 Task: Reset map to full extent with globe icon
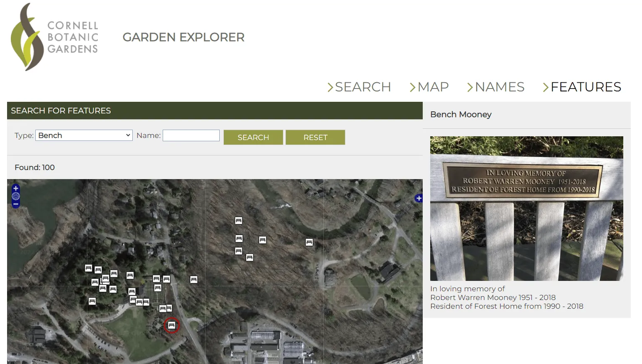coord(16,196)
